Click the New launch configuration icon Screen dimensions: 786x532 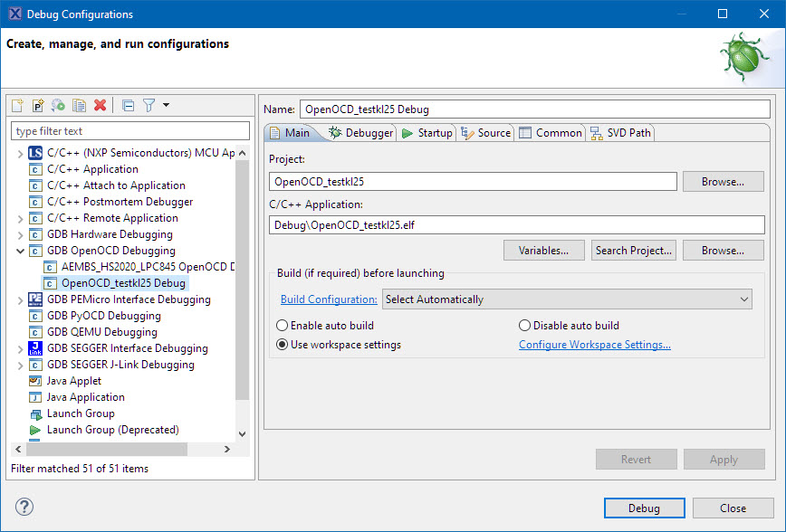pos(18,106)
